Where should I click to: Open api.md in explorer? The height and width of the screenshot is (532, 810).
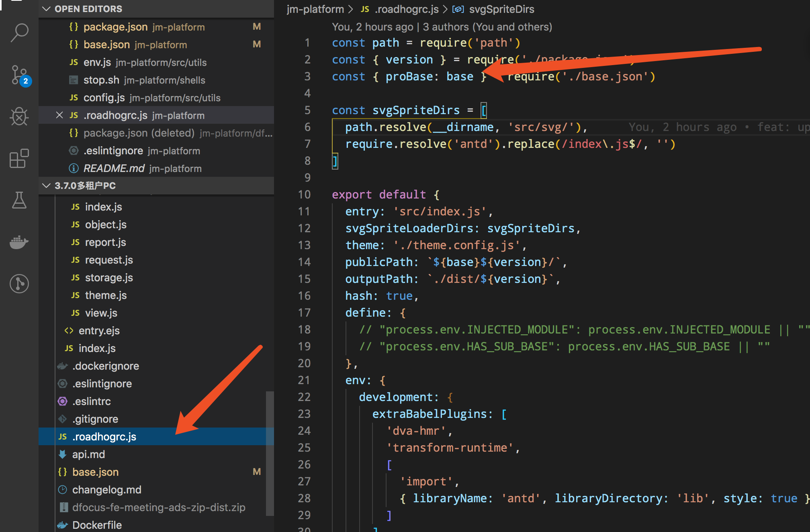tap(156, 454)
